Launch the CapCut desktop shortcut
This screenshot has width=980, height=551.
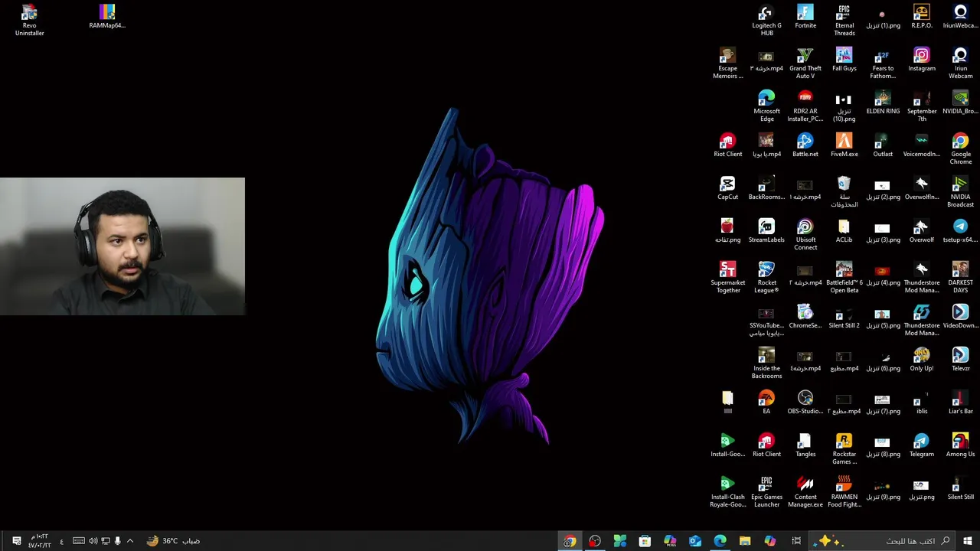coord(727,188)
